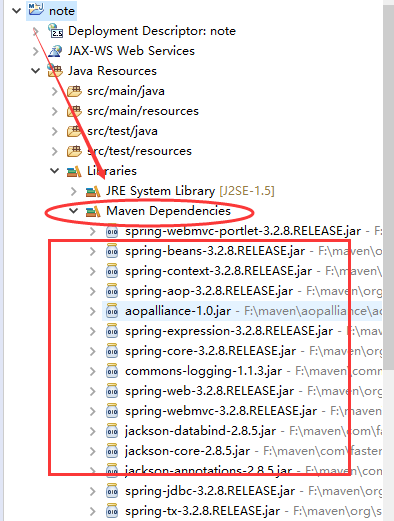This screenshot has height=521, width=394.
Task: Click the src/main/java package folder icon
Action: click(x=74, y=91)
